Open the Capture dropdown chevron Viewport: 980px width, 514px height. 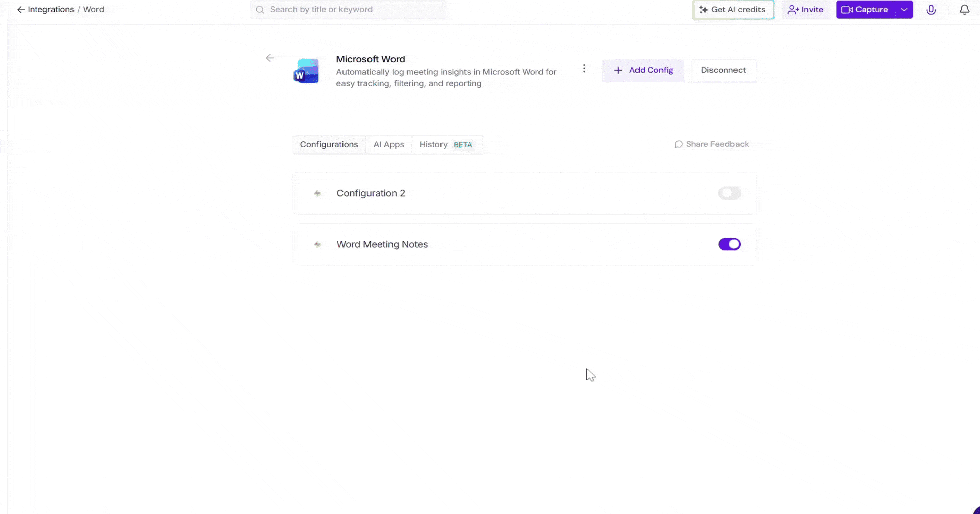click(x=904, y=9)
